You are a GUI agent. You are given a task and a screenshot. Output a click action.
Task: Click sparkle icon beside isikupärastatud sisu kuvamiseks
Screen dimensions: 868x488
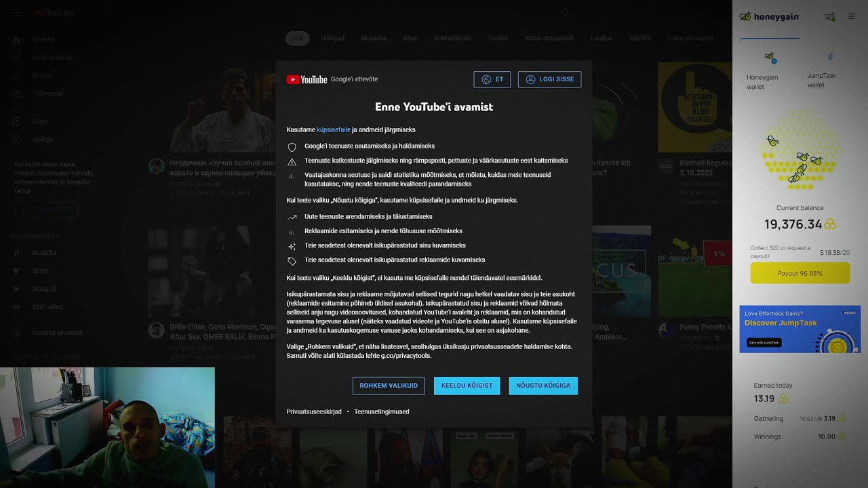(292, 246)
